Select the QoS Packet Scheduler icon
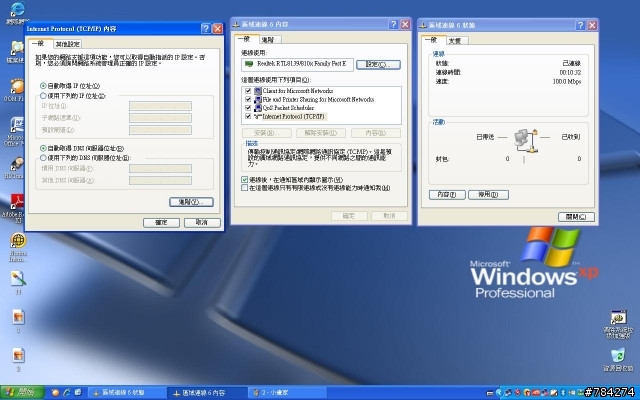Image resolution: width=640 pixels, height=400 pixels. click(x=258, y=108)
